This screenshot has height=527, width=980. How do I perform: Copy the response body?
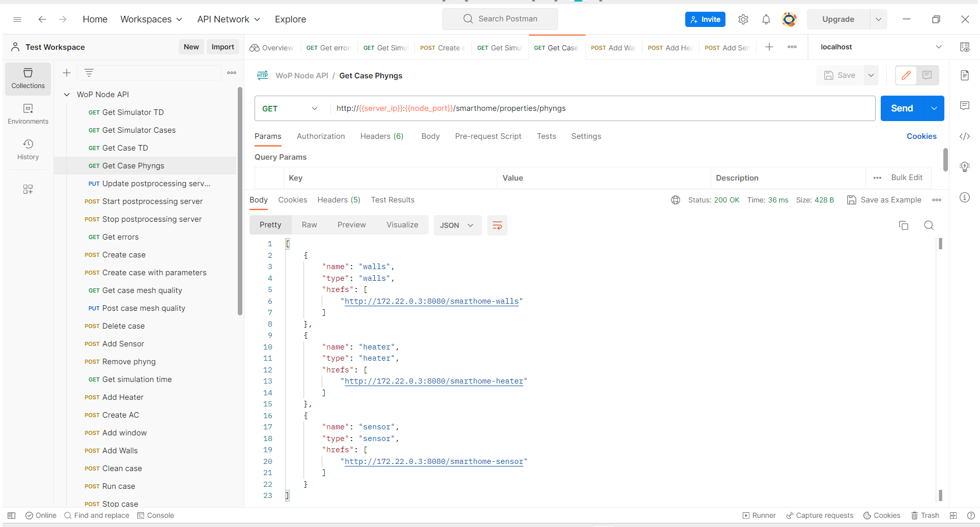(904, 225)
